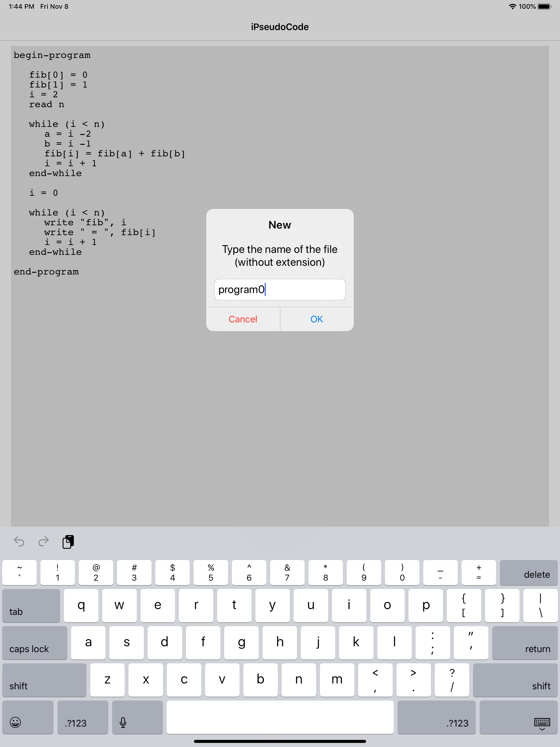This screenshot has height=747, width=560.
Task: Tap the 'fib[i] = fib[a] + fib[b]' line
Action: click(x=115, y=154)
